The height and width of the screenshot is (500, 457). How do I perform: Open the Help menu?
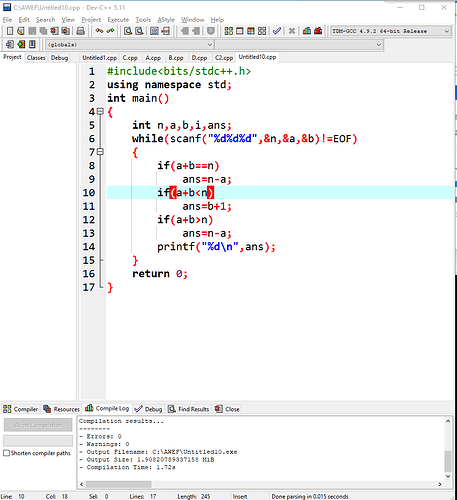[217, 20]
